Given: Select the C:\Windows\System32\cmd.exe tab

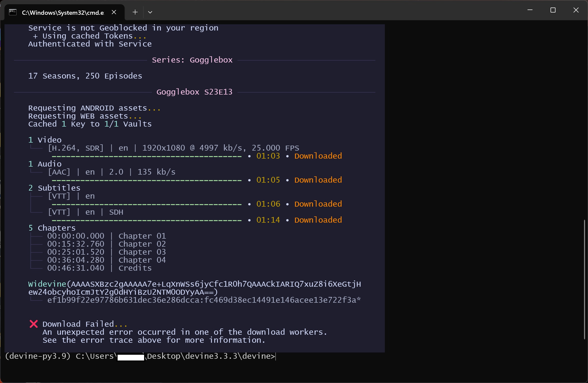Looking at the screenshot, I should 63,13.
